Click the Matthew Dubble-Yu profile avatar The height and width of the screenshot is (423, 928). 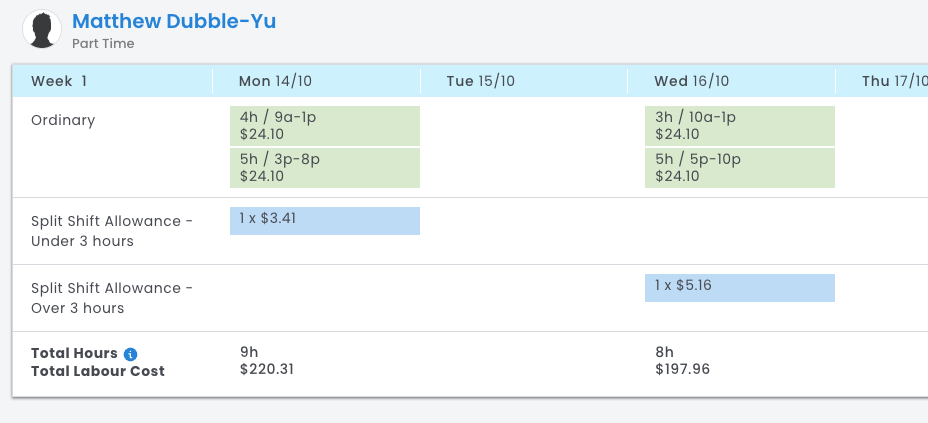(42, 29)
